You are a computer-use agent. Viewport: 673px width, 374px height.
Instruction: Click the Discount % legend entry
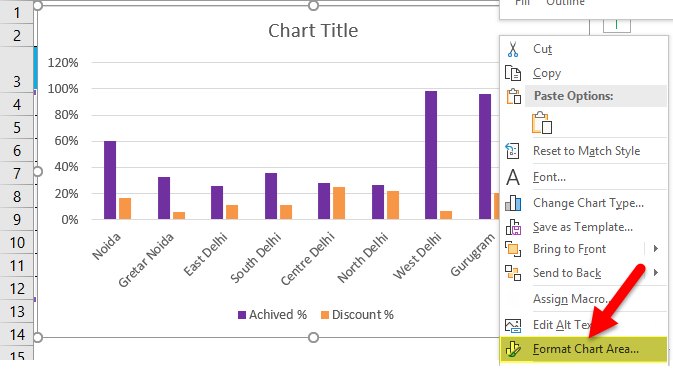[x=357, y=315]
